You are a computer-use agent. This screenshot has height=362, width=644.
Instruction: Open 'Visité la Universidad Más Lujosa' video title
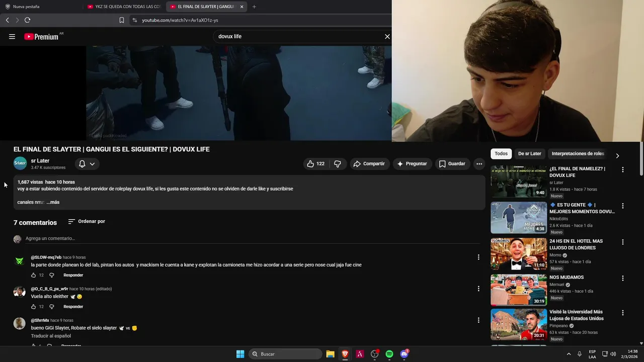(577, 315)
